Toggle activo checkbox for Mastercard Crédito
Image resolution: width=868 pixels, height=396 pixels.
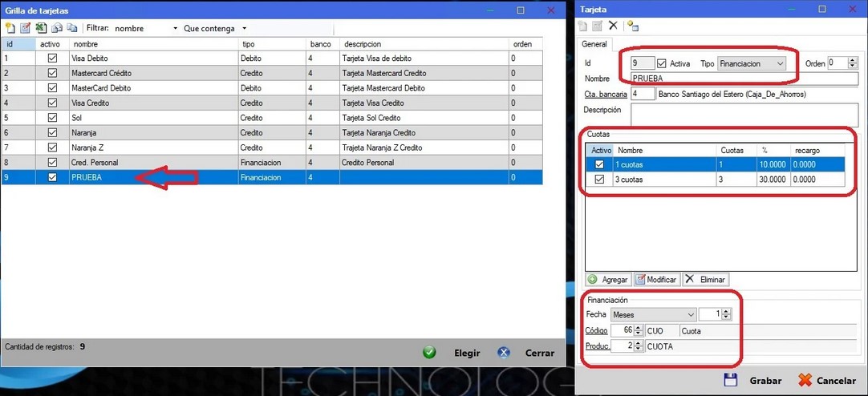(53, 73)
